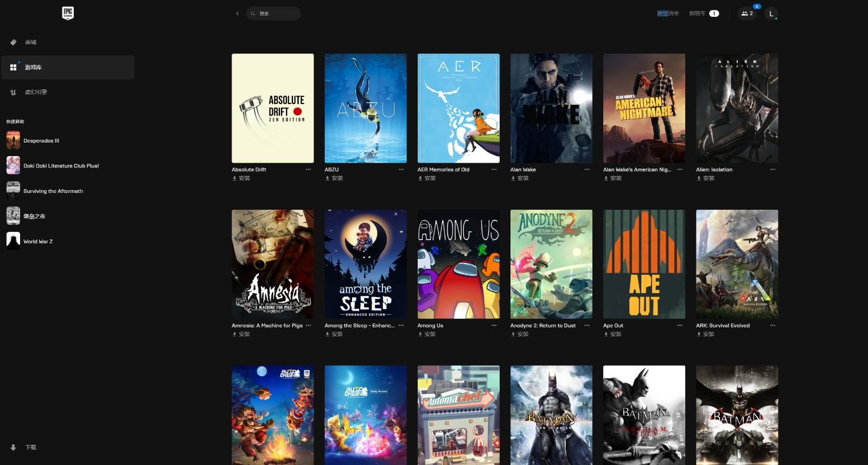Open the wishlist link in header
The width and height of the screenshot is (868, 465).
coord(668,14)
